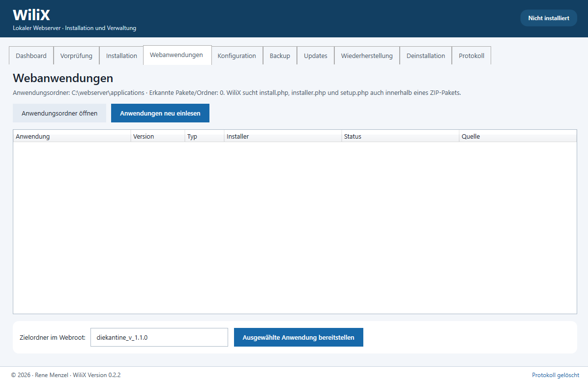Sort by the Anwendung column header

(x=72, y=137)
